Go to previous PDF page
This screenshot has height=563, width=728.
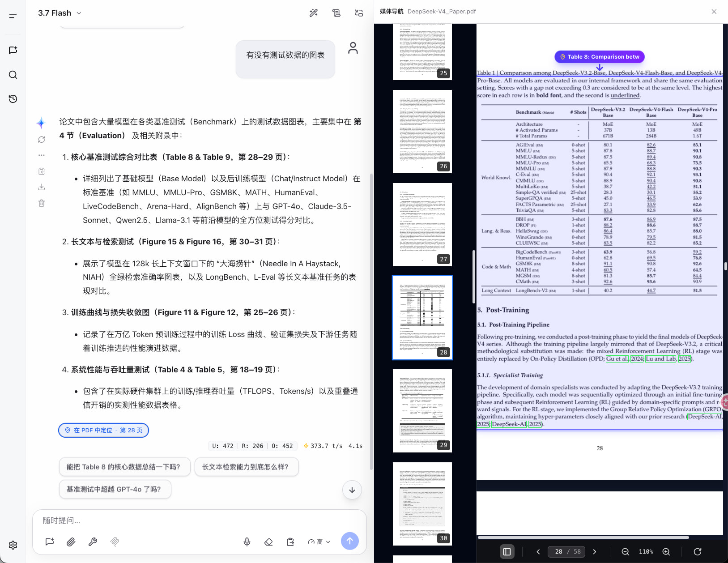tap(538, 552)
